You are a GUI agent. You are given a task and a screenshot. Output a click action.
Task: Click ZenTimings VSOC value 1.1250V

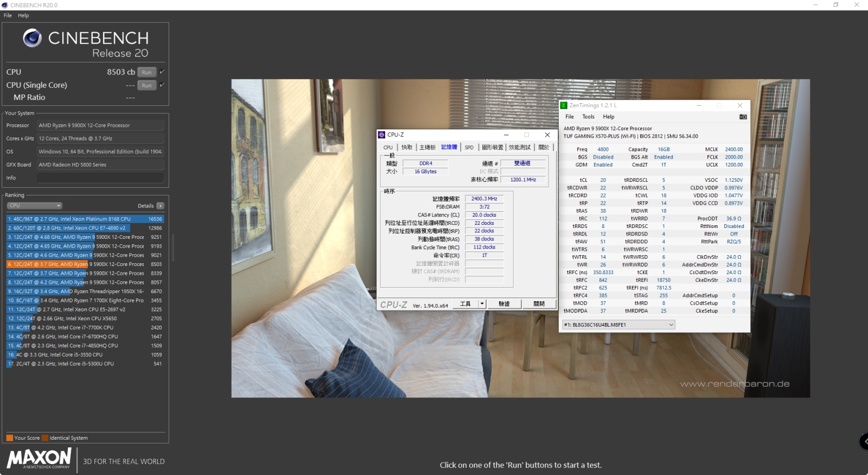[x=733, y=180]
